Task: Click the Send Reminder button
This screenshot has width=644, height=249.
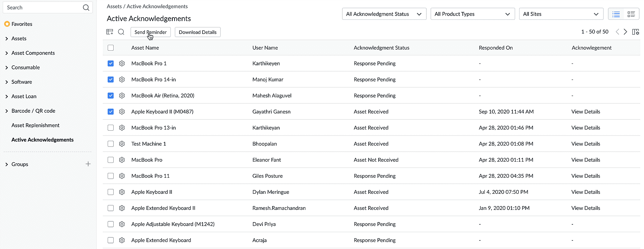Action: pos(150,32)
